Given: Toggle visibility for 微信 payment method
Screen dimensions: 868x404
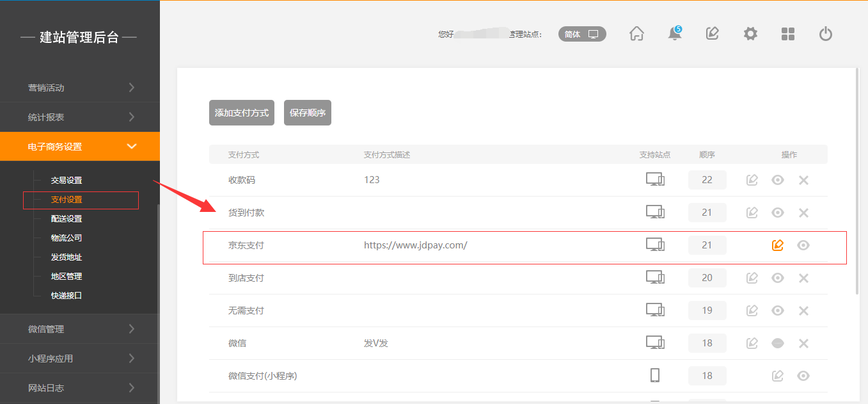Looking at the screenshot, I should (778, 343).
